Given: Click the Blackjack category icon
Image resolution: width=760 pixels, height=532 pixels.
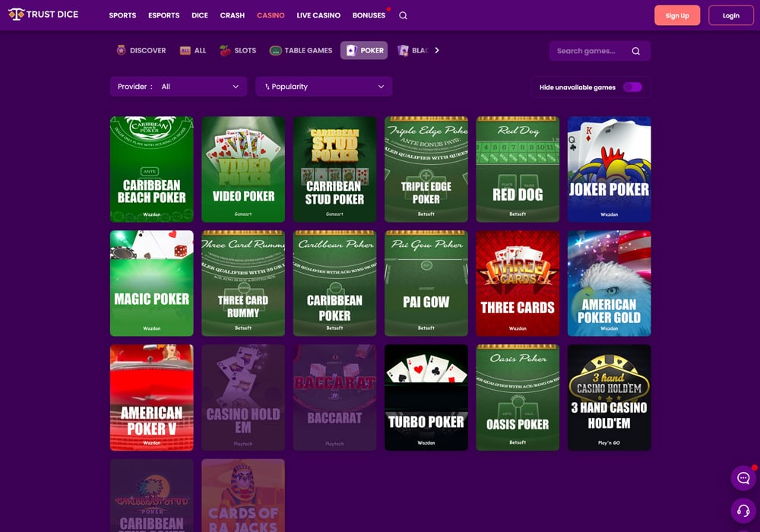Looking at the screenshot, I should pyautogui.click(x=403, y=50).
